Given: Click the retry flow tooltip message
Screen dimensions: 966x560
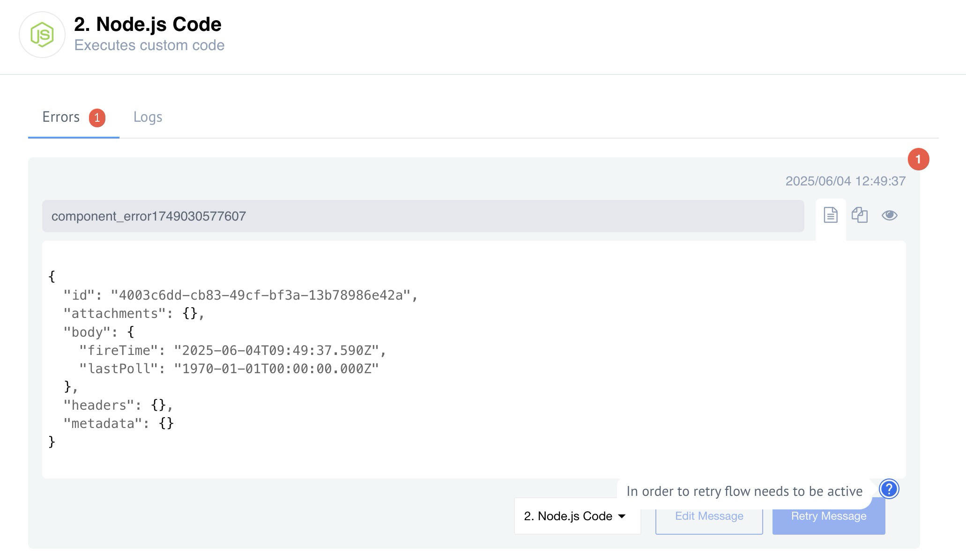Looking at the screenshot, I should [744, 491].
